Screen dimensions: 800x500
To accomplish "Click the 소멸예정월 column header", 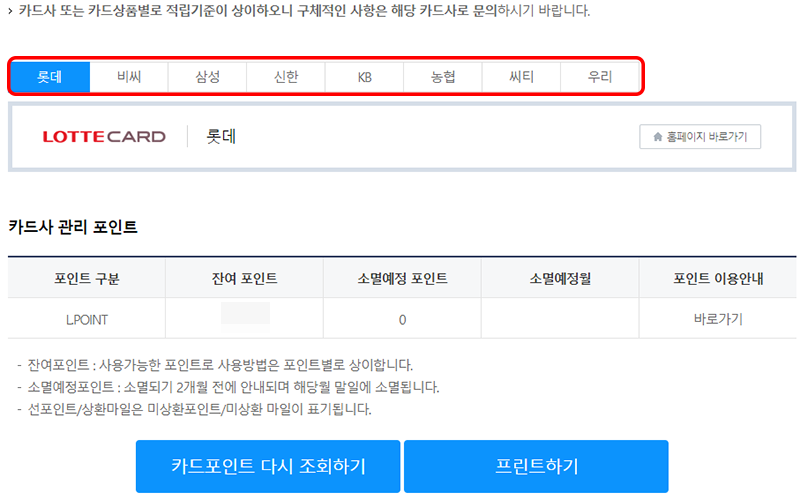I will tap(560, 279).
